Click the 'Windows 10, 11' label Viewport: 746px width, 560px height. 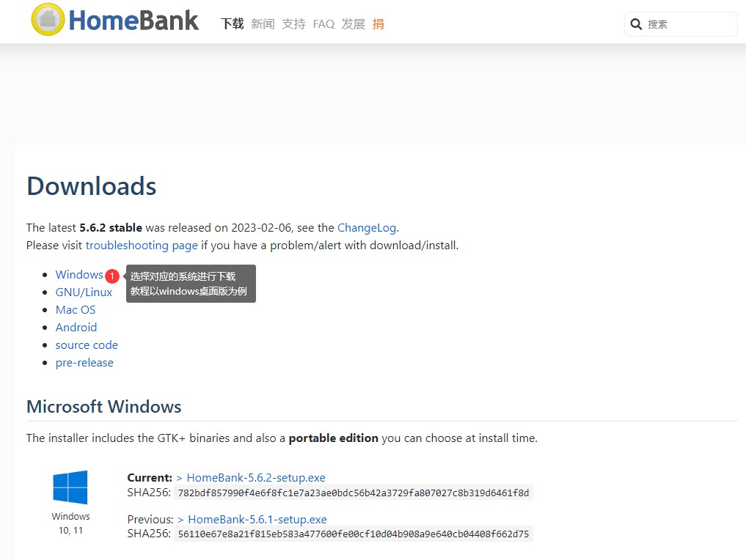[x=70, y=523]
